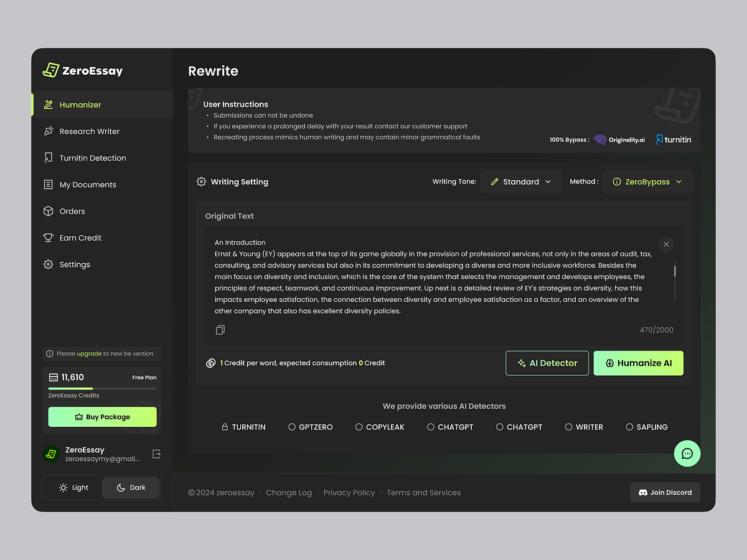
Task: Click the Orders box icon
Action: 48,212
